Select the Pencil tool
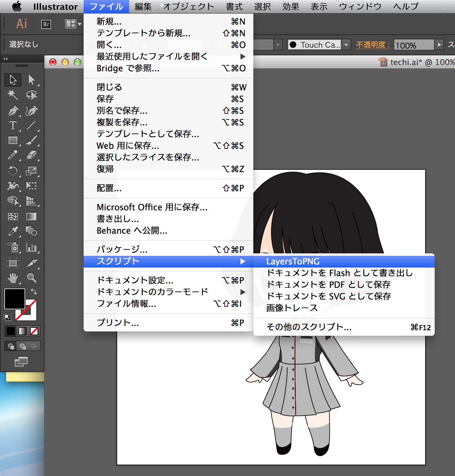This screenshot has height=476, width=455. [13, 155]
